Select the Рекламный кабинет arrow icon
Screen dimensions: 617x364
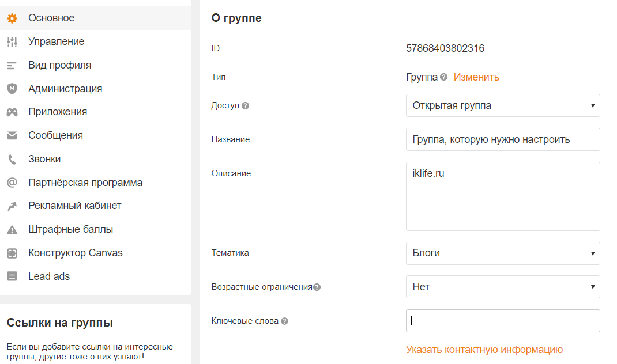(x=12, y=206)
